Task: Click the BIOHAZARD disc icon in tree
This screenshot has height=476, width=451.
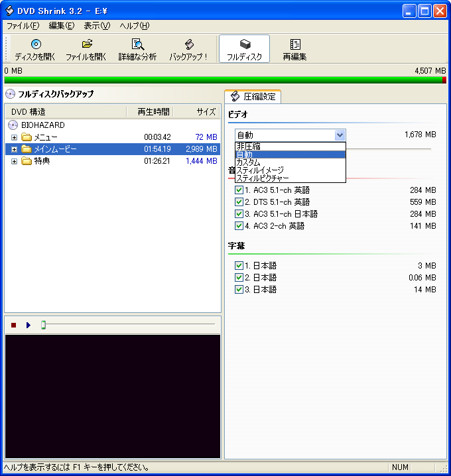Action: (13, 125)
